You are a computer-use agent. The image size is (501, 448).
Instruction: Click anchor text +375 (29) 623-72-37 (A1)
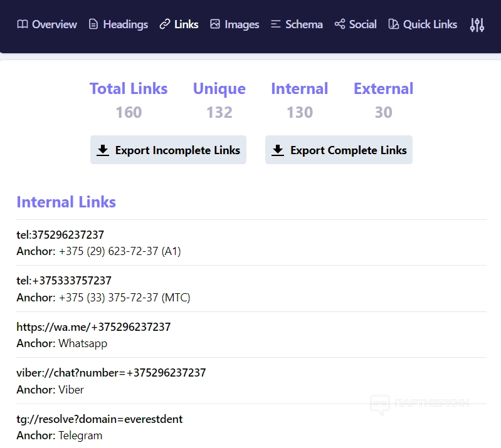[x=120, y=251]
